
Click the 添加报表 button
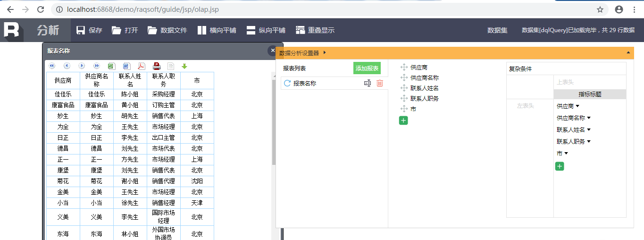pyautogui.click(x=367, y=69)
